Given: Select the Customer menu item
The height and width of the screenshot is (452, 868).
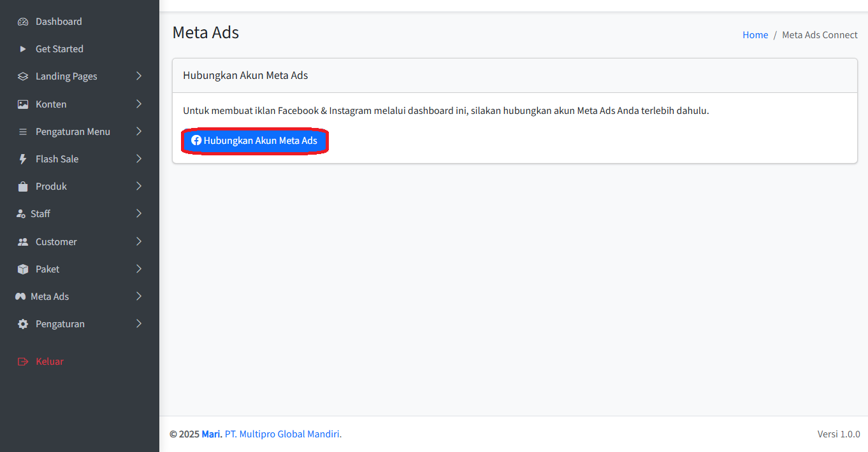Looking at the screenshot, I should pyautogui.click(x=56, y=242).
